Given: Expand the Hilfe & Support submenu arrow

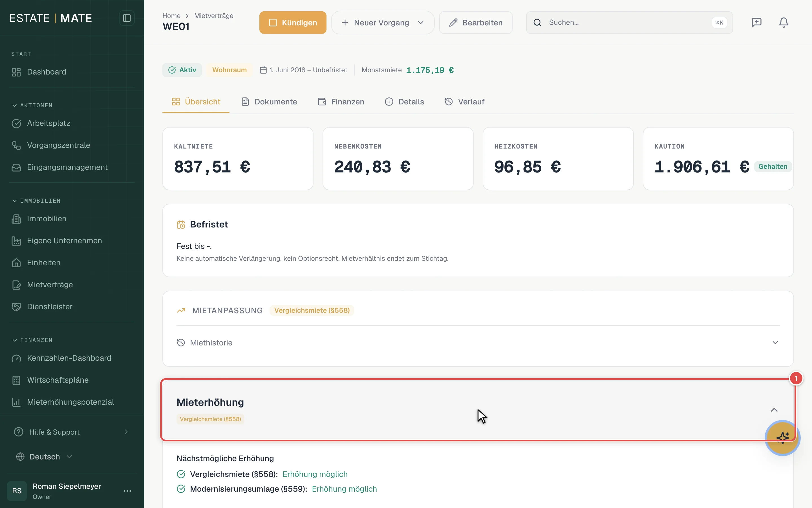Looking at the screenshot, I should (x=126, y=432).
